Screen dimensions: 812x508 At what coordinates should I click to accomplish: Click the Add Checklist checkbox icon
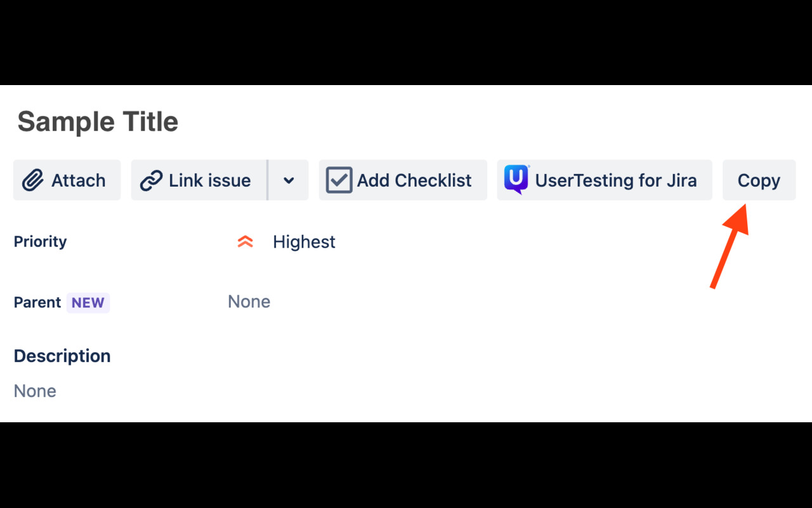tap(339, 180)
